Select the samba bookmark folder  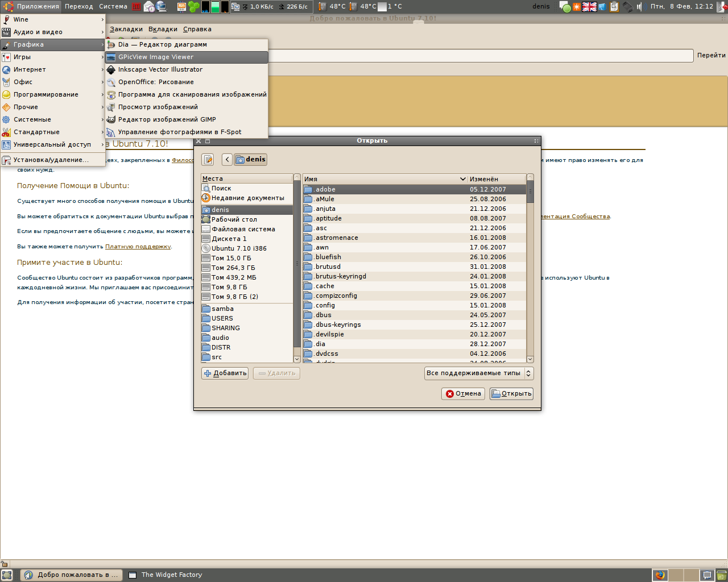pos(247,309)
